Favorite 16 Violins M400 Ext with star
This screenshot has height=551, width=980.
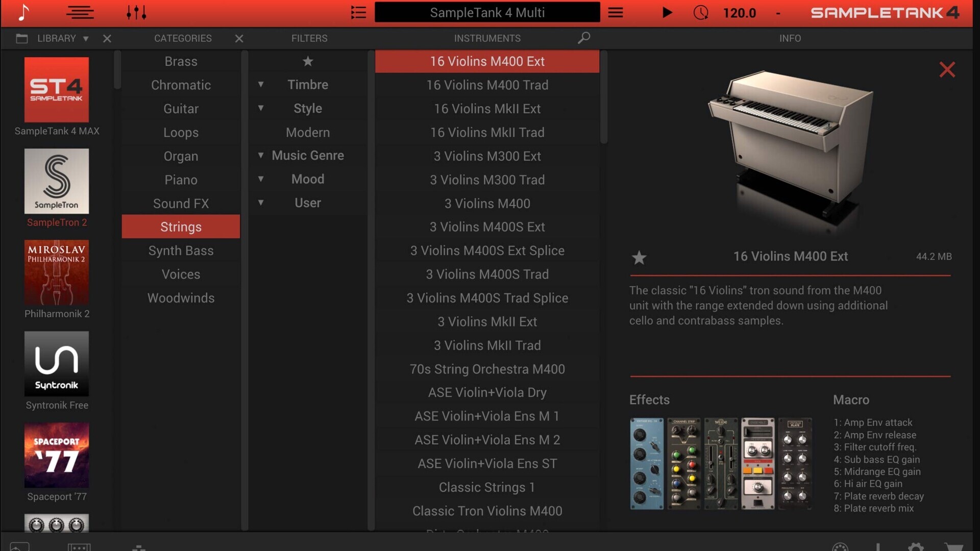pyautogui.click(x=639, y=258)
